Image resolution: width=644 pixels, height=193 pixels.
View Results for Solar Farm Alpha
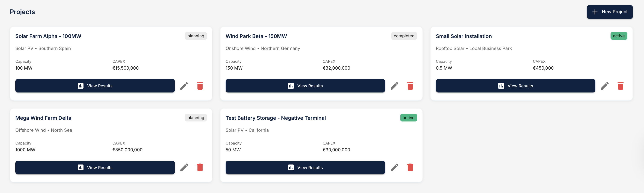[95, 86]
